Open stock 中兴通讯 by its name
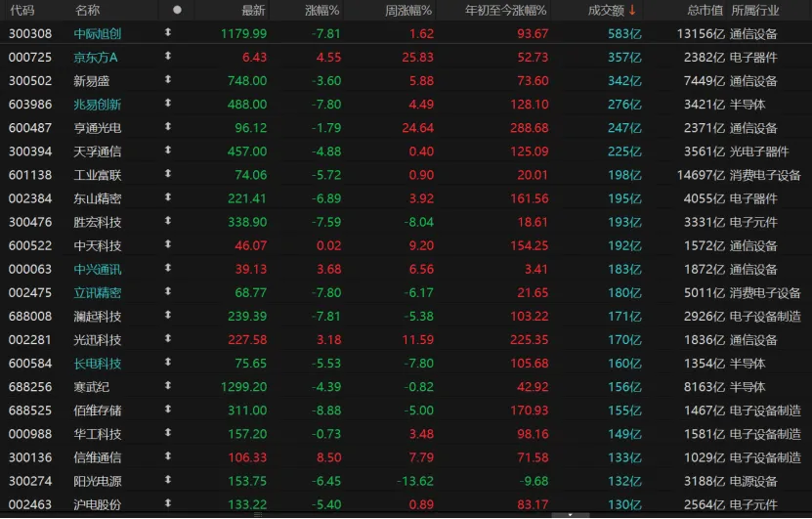 (x=98, y=270)
